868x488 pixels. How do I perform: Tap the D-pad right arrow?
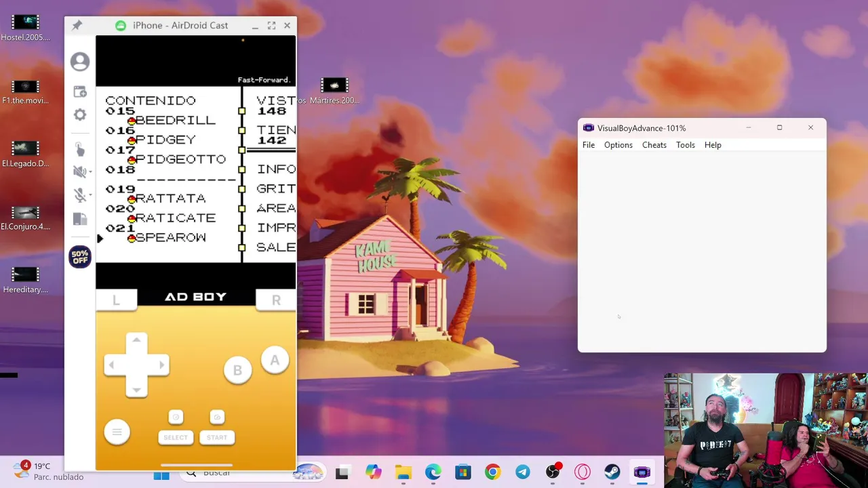[161, 365]
